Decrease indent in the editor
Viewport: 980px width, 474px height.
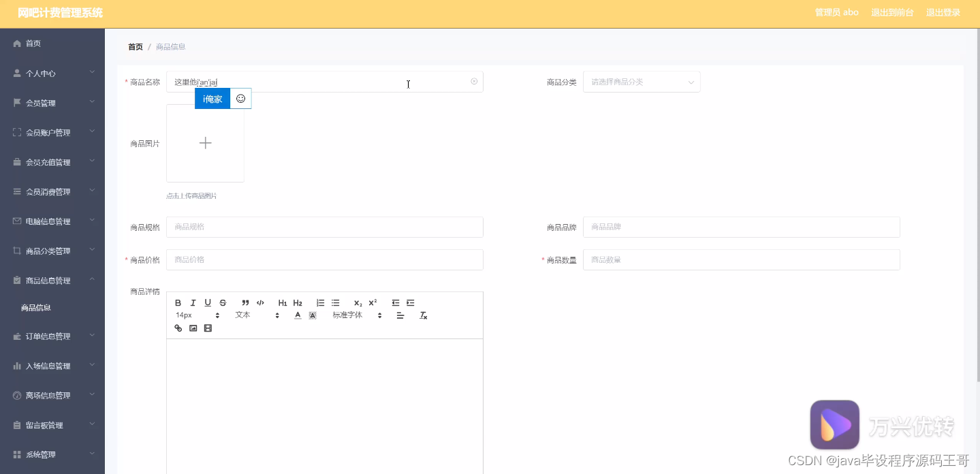(395, 303)
